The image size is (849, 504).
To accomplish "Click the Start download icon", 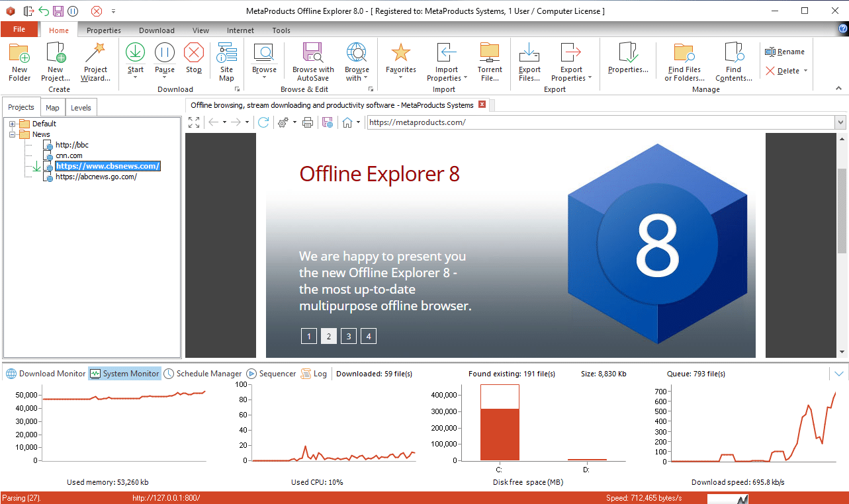I will [x=136, y=53].
